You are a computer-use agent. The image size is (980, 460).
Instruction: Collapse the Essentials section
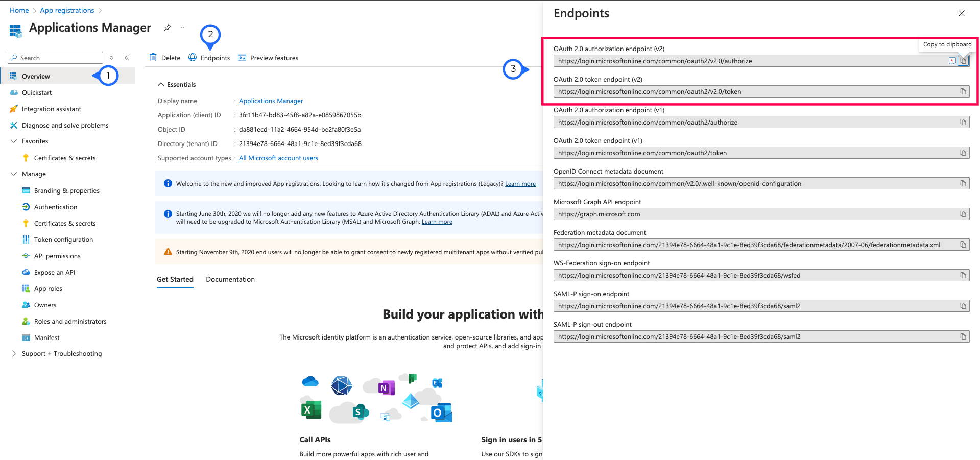click(x=161, y=84)
